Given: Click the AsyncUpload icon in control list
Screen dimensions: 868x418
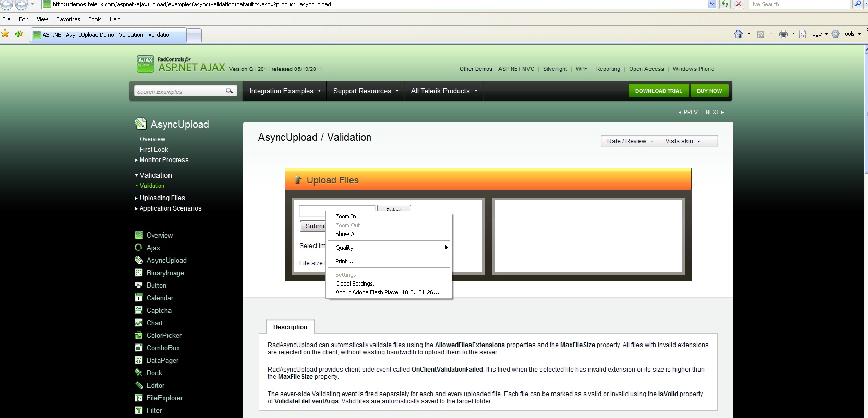Looking at the screenshot, I should pos(138,260).
